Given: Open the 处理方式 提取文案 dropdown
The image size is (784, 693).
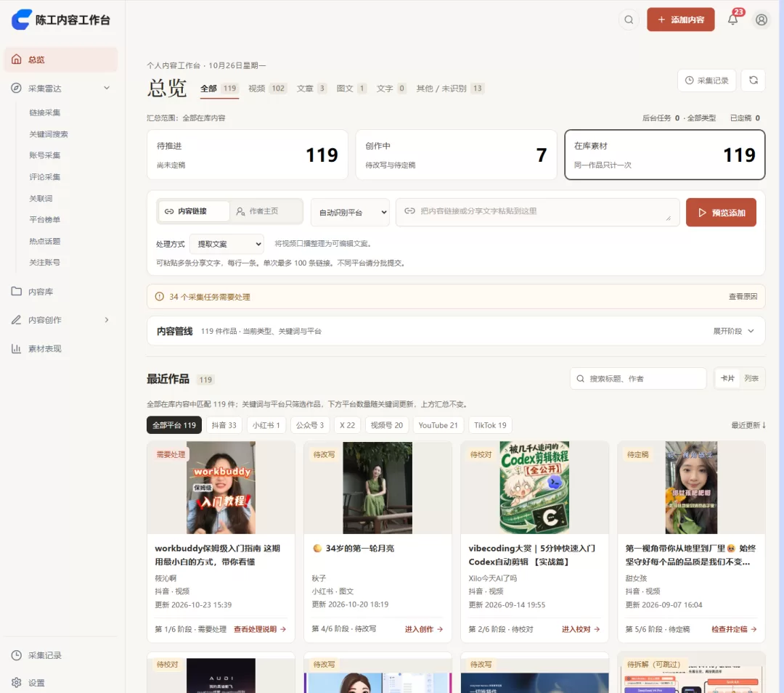Looking at the screenshot, I should click(227, 244).
